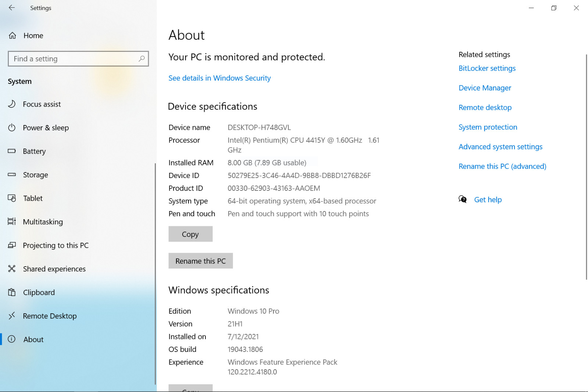Click the Windows 10 Pro edition value

[253, 311]
